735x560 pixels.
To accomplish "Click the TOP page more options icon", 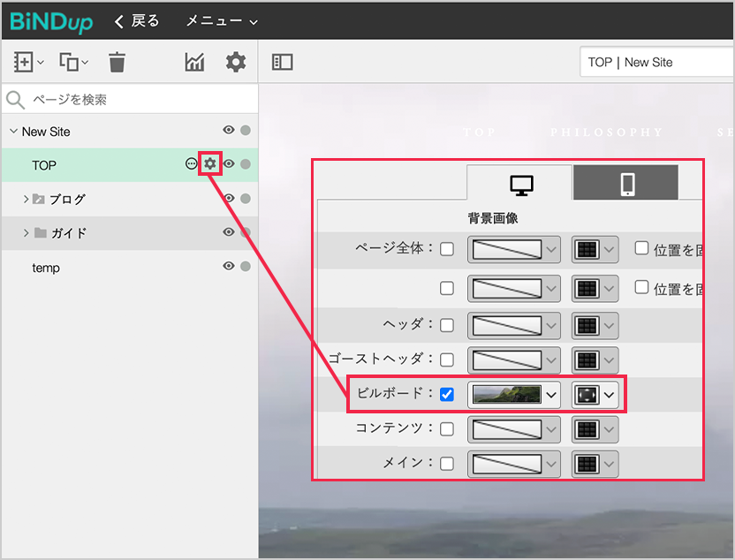I will (191, 164).
